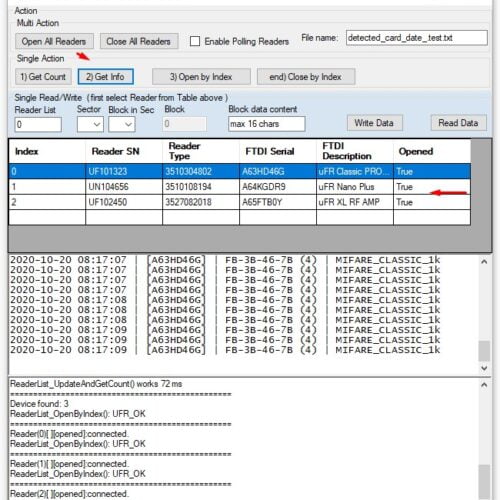This screenshot has width=500, height=500.
Task: Select reader row with SN UN104656
Action: point(240,187)
